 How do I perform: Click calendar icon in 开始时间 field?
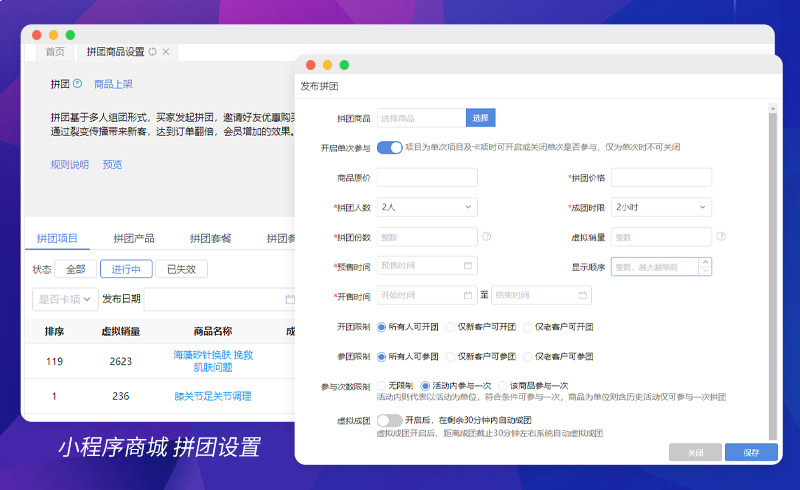click(x=467, y=296)
